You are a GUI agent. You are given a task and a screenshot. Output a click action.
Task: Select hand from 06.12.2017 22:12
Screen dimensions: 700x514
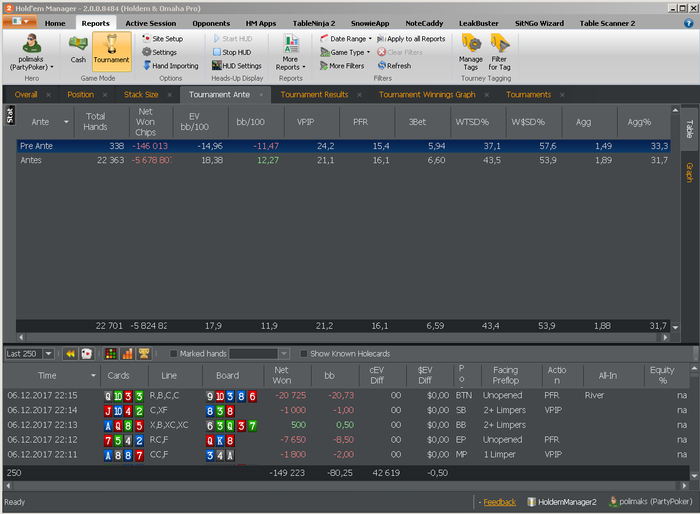pyautogui.click(x=346, y=440)
